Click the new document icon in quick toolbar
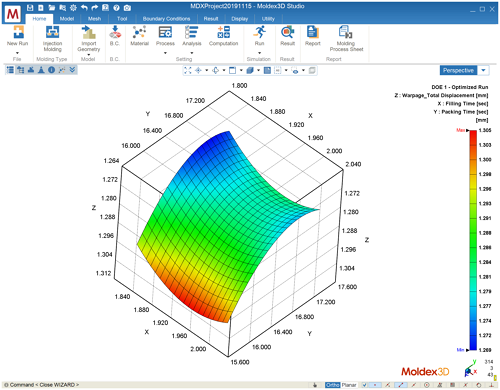This screenshot has height=390, width=500. tap(41, 8)
